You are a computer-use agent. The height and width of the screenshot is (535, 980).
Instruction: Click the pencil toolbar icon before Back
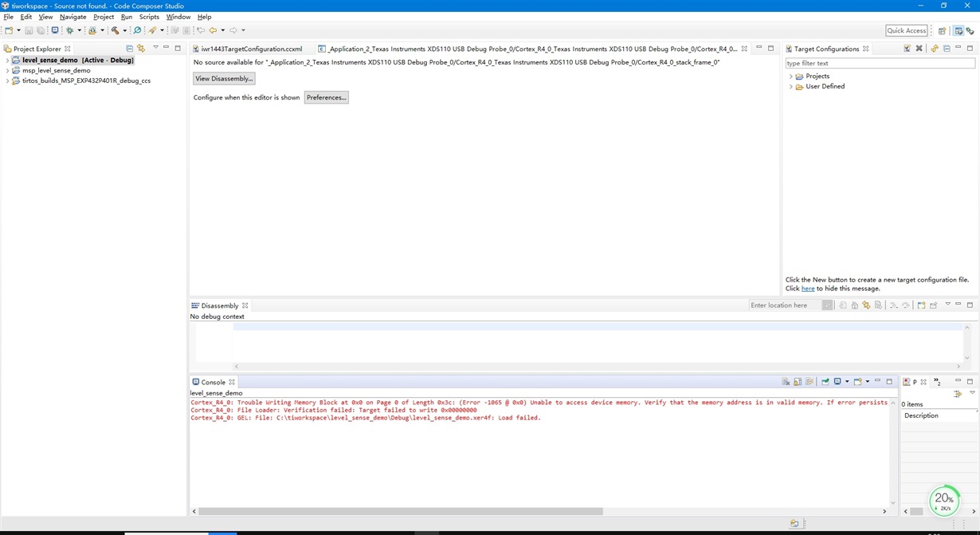[x=151, y=30]
